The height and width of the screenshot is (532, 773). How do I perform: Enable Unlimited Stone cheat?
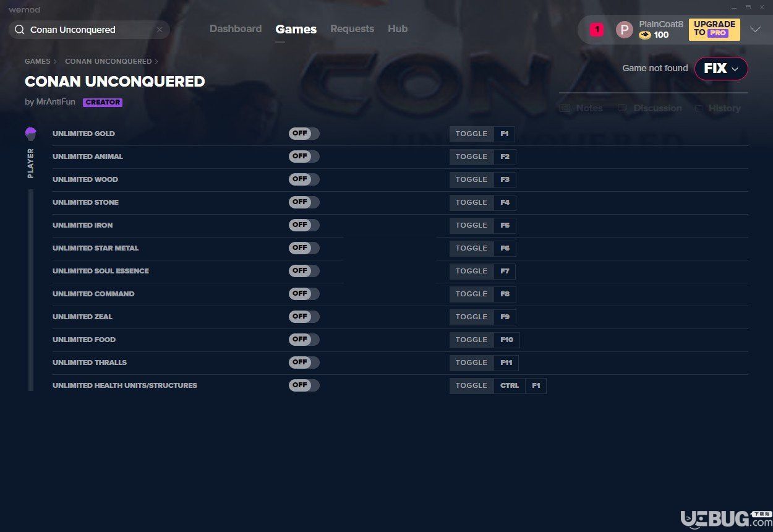pyautogui.click(x=304, y=202)
